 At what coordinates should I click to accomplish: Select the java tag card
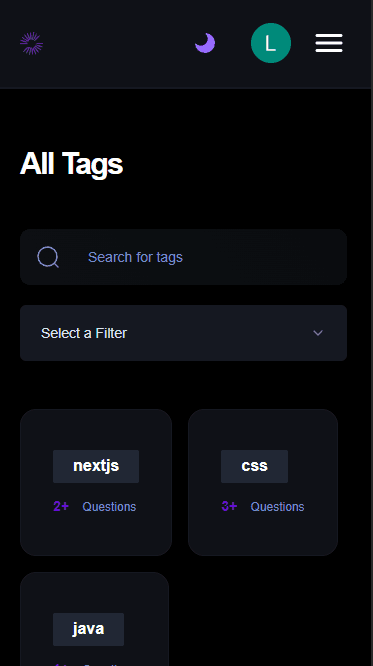point(94,619)
